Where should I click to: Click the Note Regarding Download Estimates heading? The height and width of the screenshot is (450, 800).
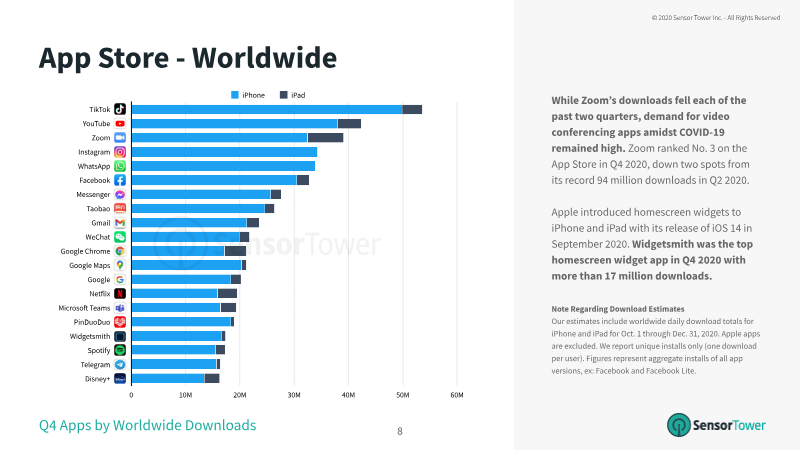(618, 309)
